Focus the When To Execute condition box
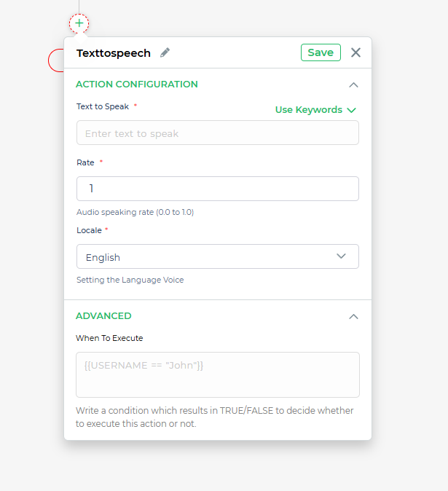This screenshot has height=491, width=448. (x=218, y=375)
